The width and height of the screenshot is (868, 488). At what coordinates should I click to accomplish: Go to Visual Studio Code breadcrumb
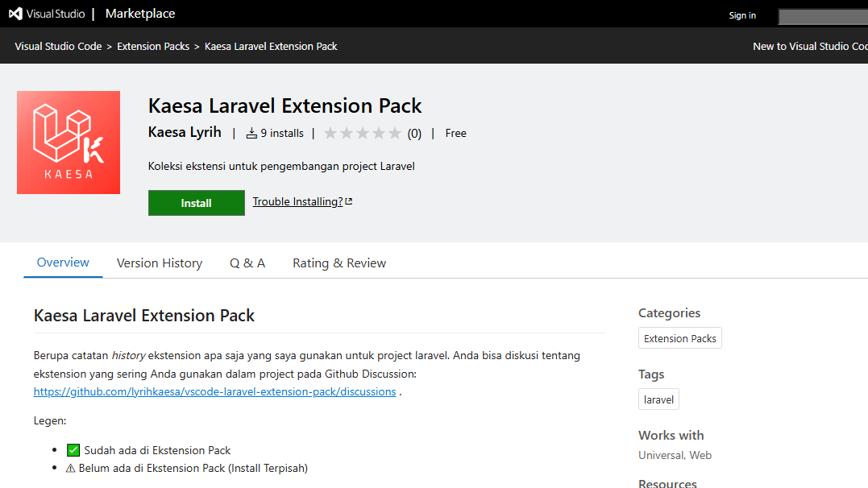pos(58,47)
